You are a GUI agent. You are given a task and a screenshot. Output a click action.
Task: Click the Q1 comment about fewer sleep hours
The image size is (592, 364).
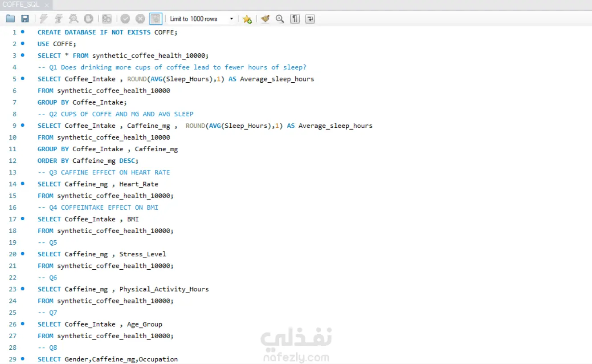pos(172,67)
